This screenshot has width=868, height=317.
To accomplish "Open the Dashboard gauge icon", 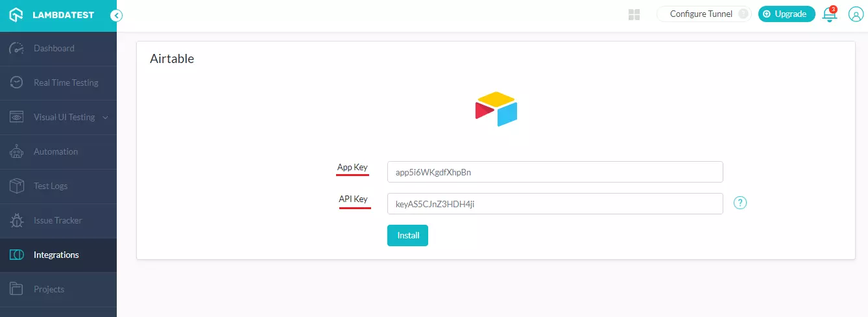I will coord(17,48).
